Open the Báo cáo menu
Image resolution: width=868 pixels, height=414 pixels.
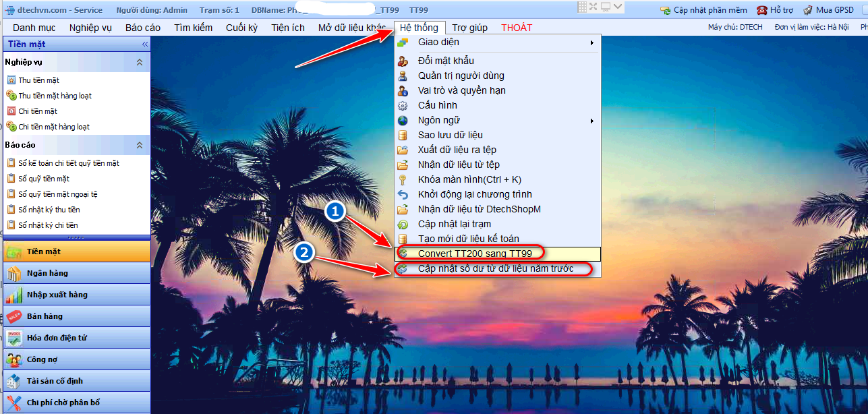142,28
